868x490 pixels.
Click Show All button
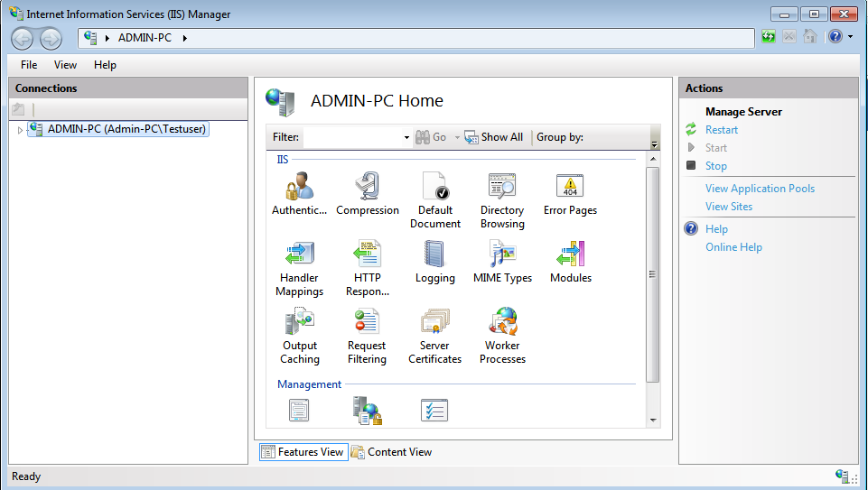pyautogui.click(x=494, y=137)
